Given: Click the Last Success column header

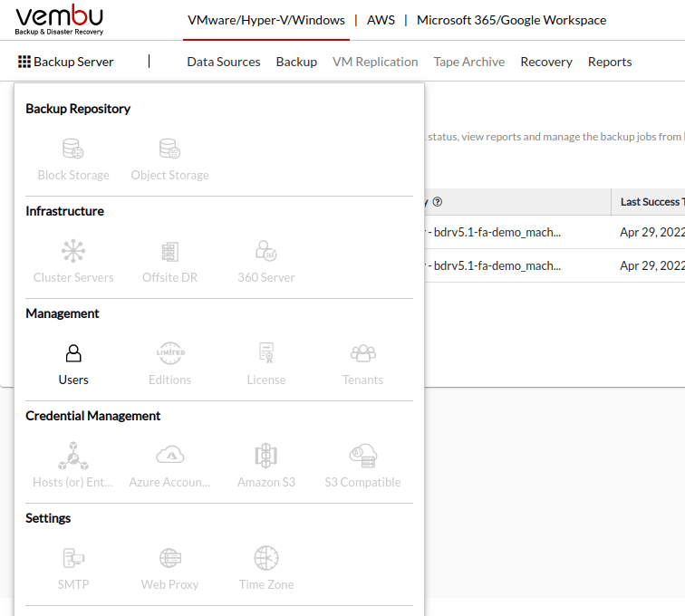Looking at the screenshot, I should coord(650,202).
